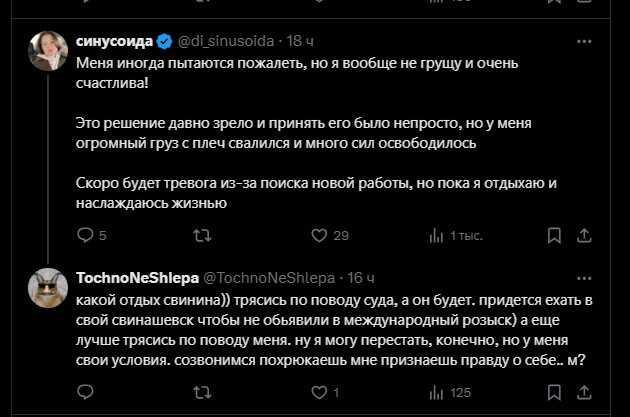Like синусоида's post with 29 likes
This screenshot has height=417, width=630.
[319, 235]
